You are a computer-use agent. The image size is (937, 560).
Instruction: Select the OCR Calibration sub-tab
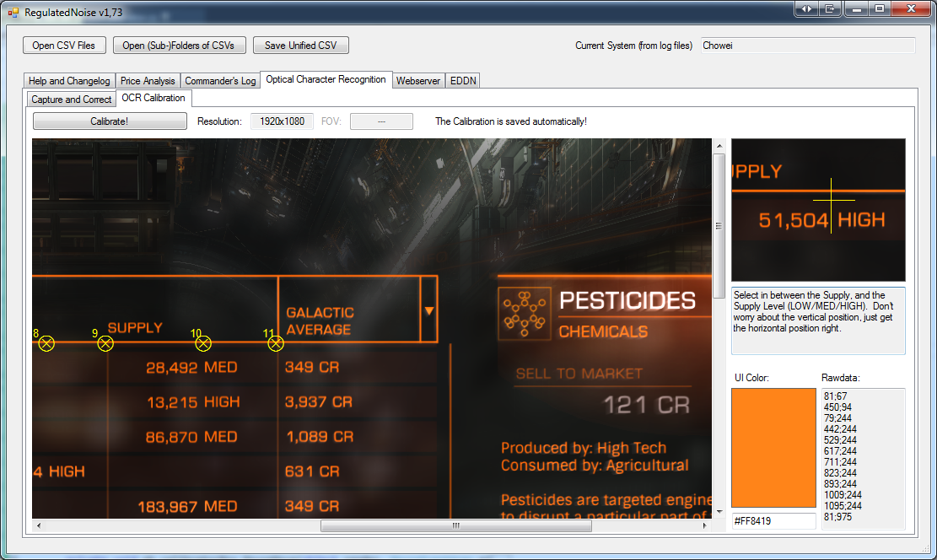[x=153, y=98]
